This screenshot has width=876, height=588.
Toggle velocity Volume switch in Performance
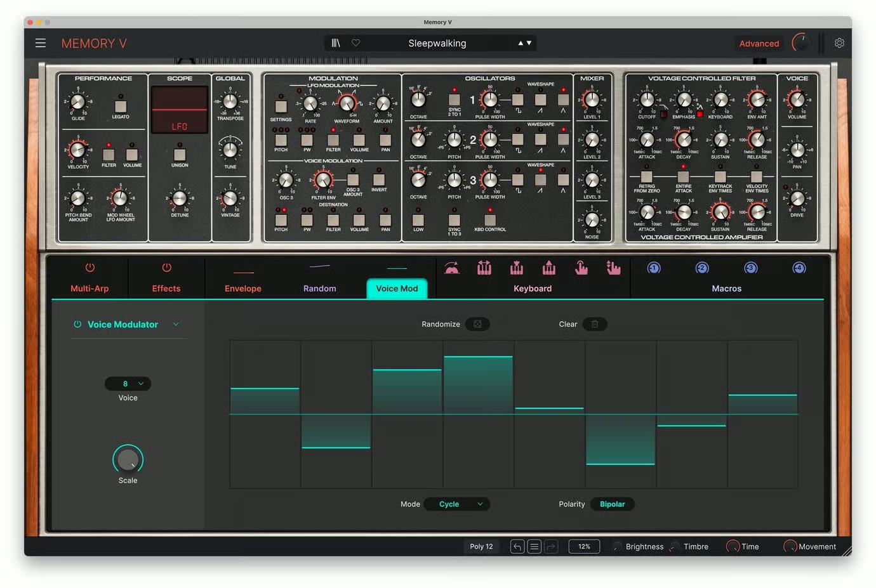[x=132, y=154]
